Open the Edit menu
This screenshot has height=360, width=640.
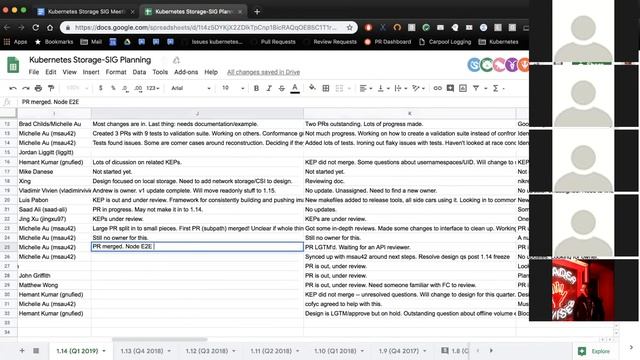pyautogui.click(x=51, y=72)
